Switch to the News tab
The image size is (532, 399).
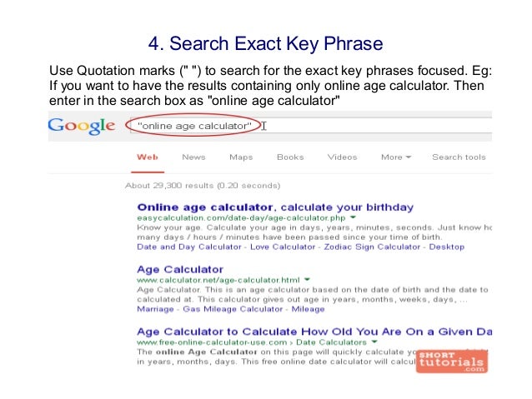point(193,157)
